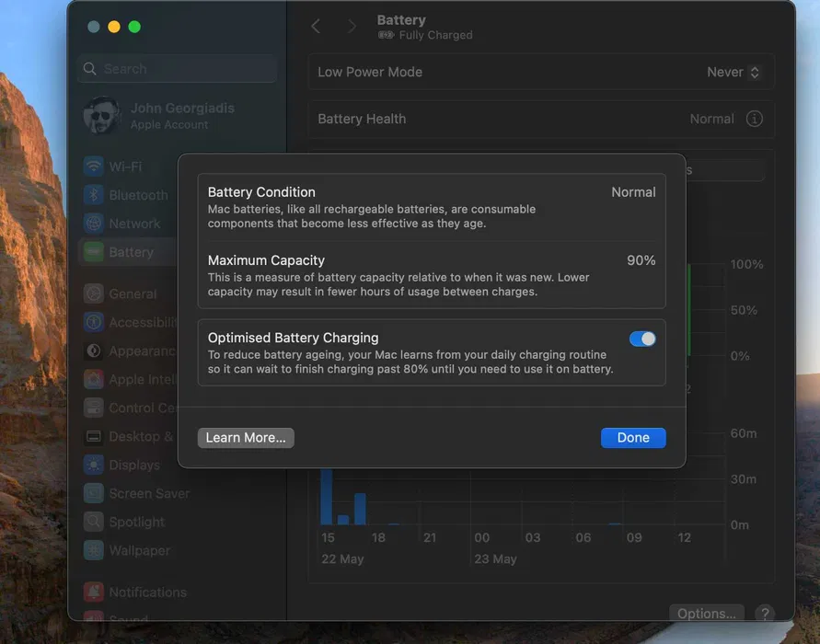Select Bluetooth icon in sidebar
Viewport: 820px width, 644px height.
[x=94, y=195]
